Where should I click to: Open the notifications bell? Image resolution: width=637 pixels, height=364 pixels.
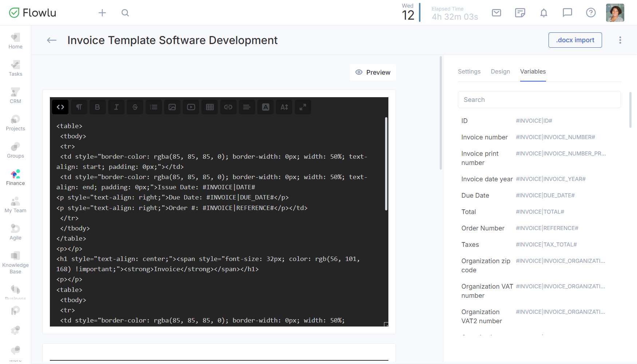click(544, 13)
